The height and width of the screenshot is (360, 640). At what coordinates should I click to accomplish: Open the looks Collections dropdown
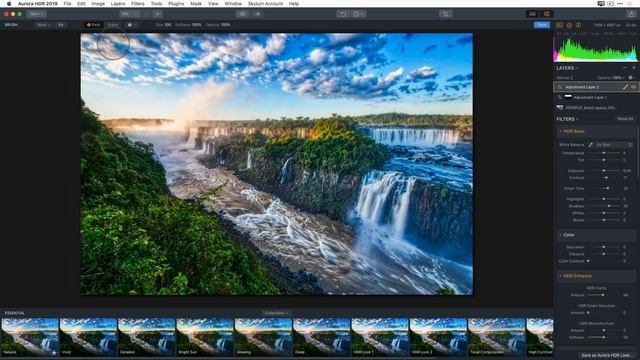pyautogui.click(x=276, y=313)
